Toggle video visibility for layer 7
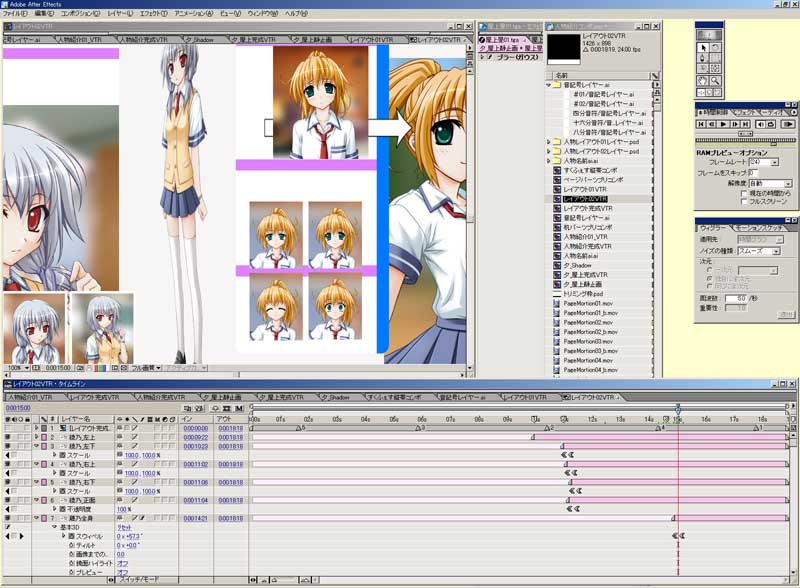Screen dimensions: 800x588 point(8,518)
